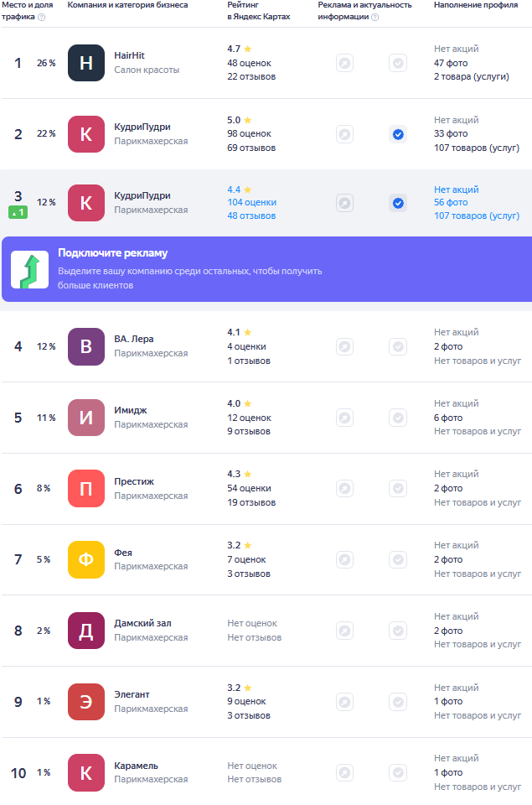Click the Карамель avatar icon
The width and height of the screenshot is (532, 805).
click(x=86, y=772)
